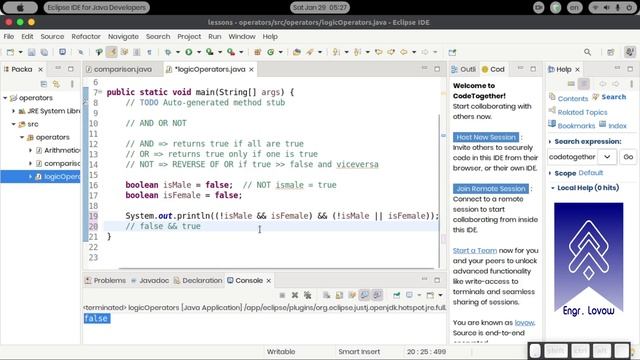Toggle Show Console on standard error
Viewport: 640px width, 360px height.
tap(378, 295)
